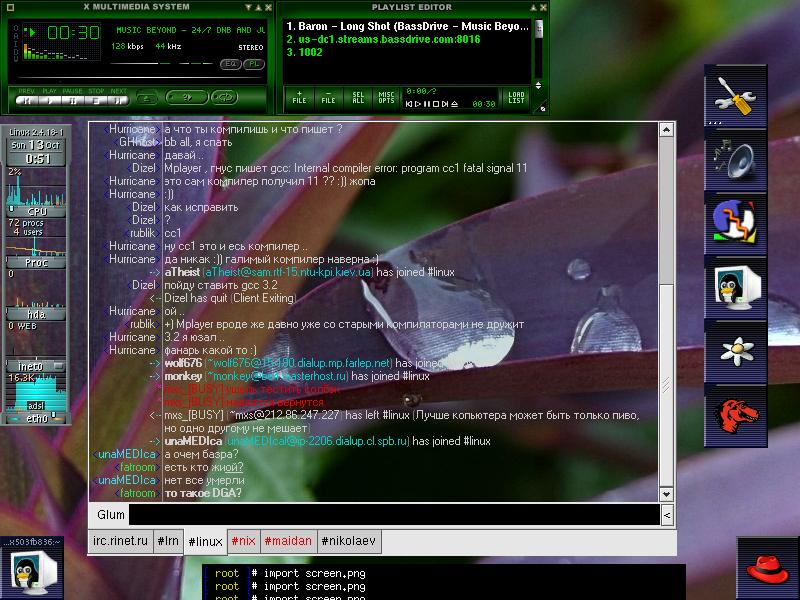Switch to the #nikolaev channel tab
Image resolution: width=800 pixels, height=600 pixels.
pyautogui.click(x=348, y=541)
